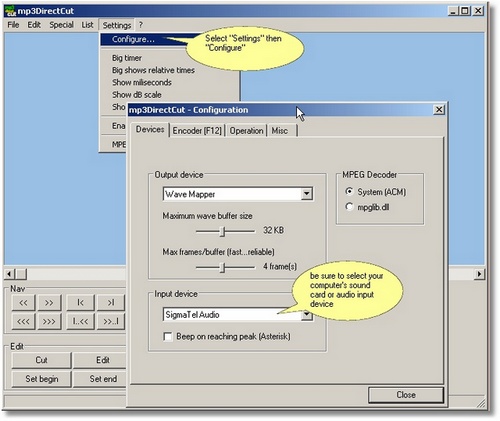Enable Beep on reaching peak checkbox

pos(168,337)
